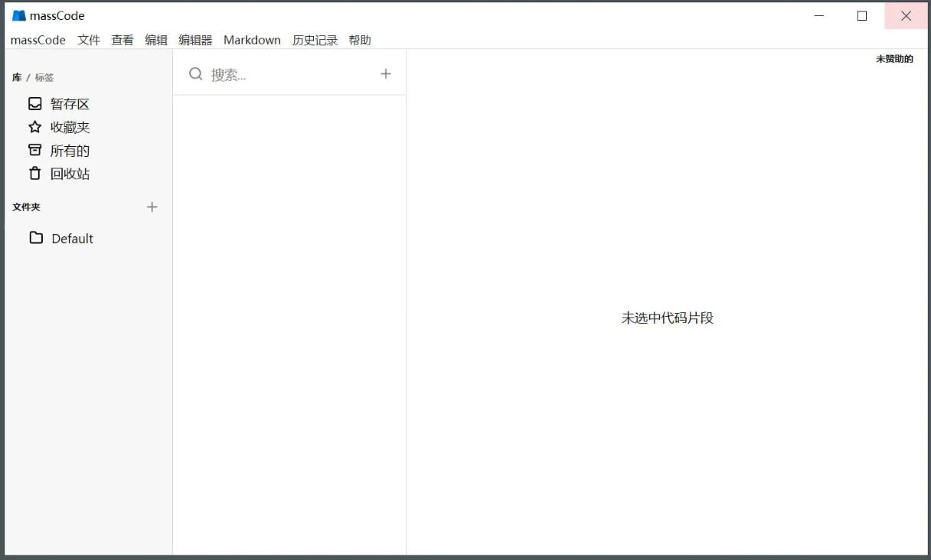Click the magnifier search icon
This screenshot has height=560, width=931.
pyautogui.click(x=196, y=74)
